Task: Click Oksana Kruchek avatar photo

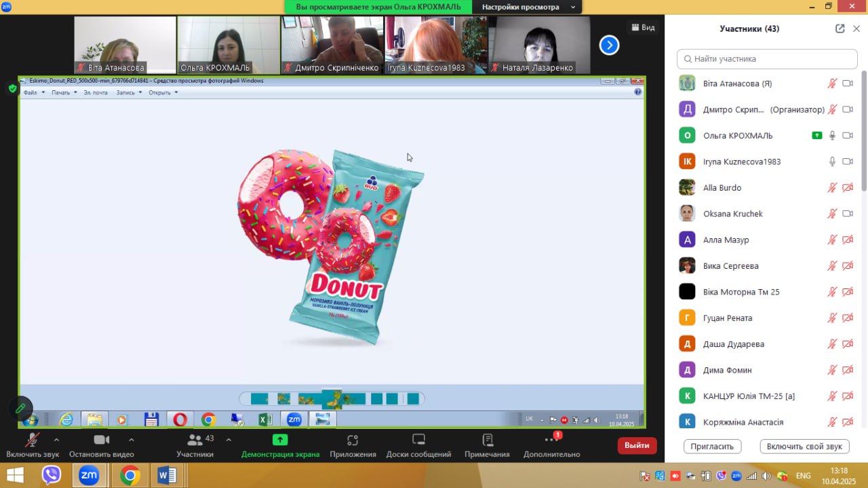Action: pyautogui.click(x=687, y=214)
